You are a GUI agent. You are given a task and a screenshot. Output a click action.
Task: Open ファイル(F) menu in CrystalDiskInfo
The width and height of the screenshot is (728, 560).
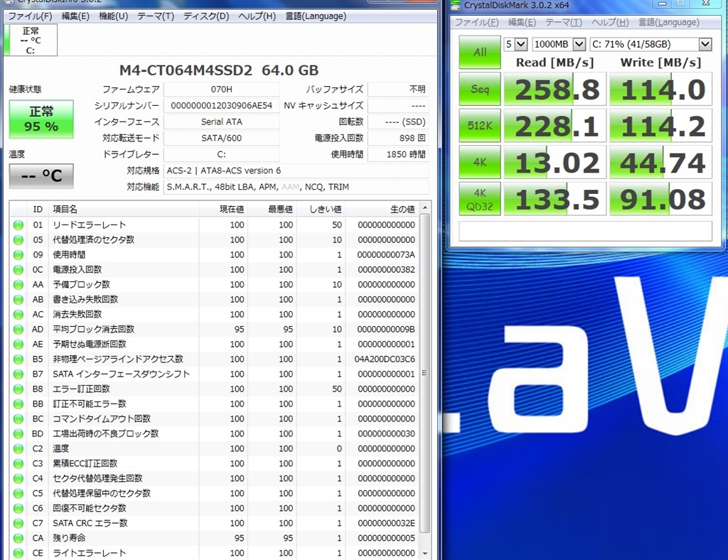tap(30, 16)
